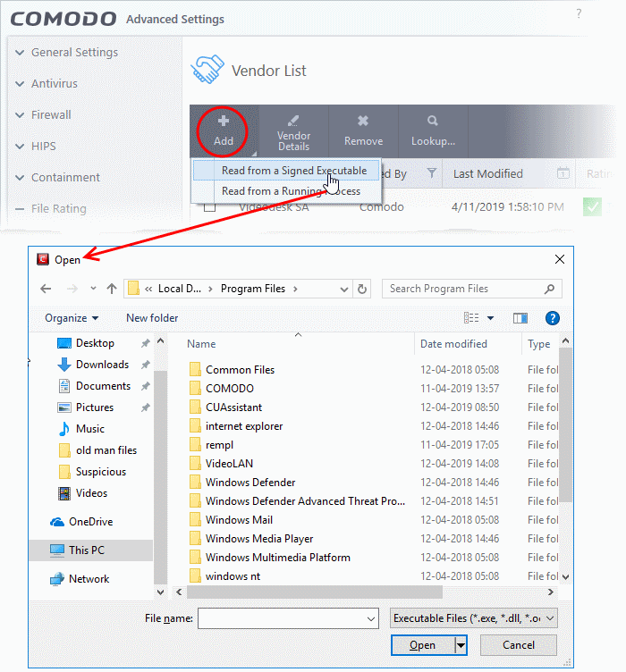The width and height of the screenshot is (626, 672).
Task: Expand HIPS section
Action: tap(20, 147)
